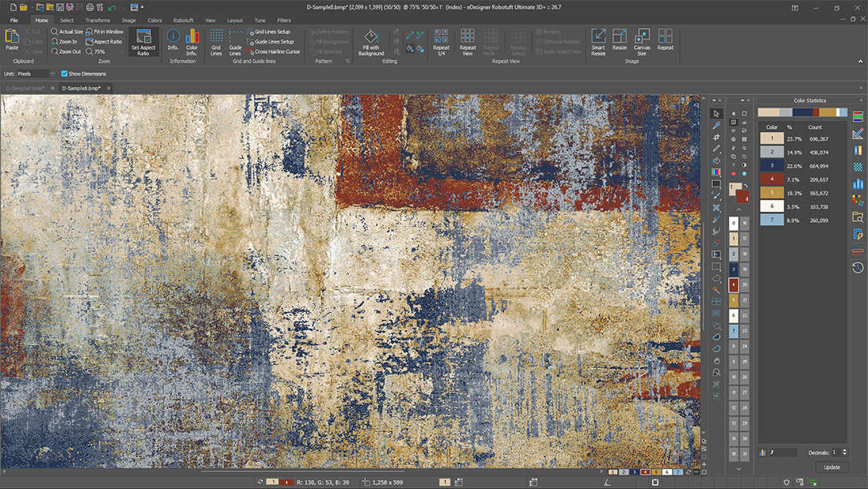
Task: Click Actual Size in the Zoom group
Action: tap(67, 31)
